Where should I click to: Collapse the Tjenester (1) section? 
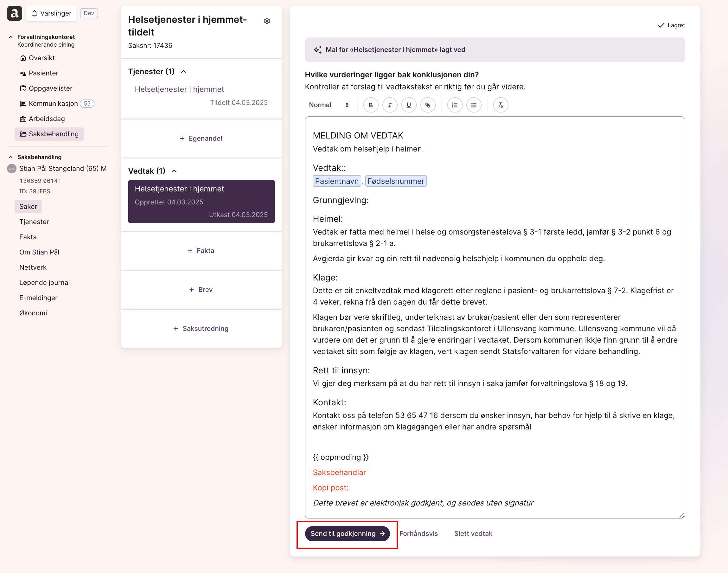pyautogui.click(x=183, y=71)
